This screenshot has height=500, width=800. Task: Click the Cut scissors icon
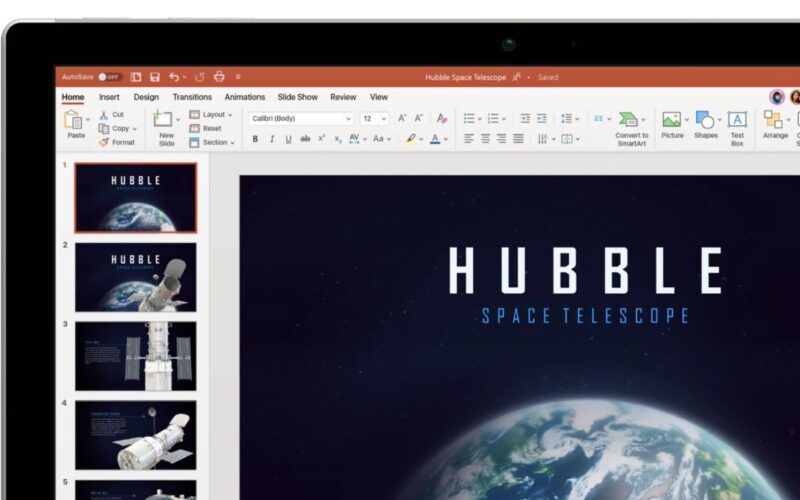click(x=104, y=115)
